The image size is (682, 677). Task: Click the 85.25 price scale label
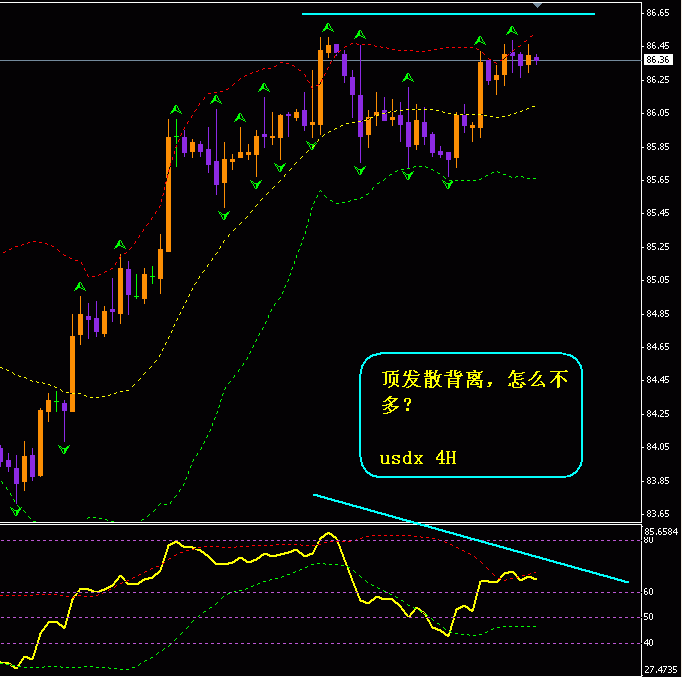pos(658,247)
